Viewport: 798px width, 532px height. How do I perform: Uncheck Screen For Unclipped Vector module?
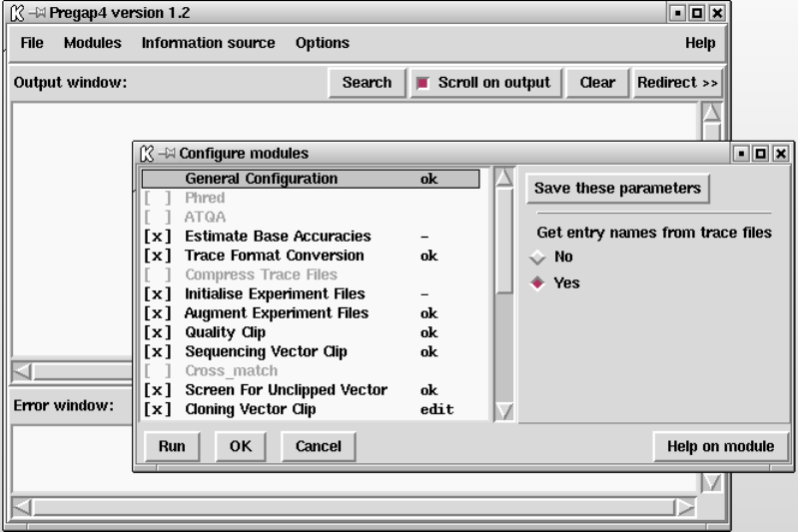[157, 390]
